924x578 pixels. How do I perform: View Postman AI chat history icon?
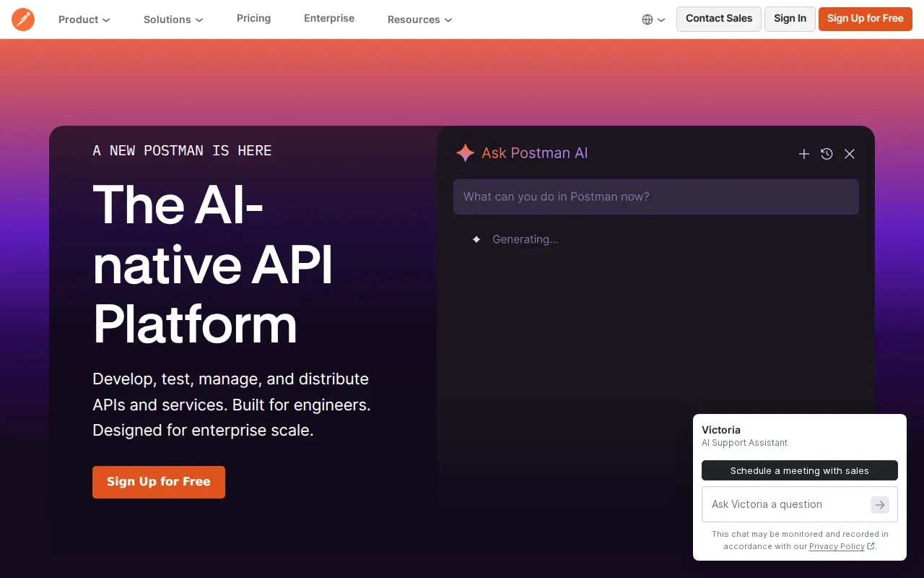click(x=827, y=154)
